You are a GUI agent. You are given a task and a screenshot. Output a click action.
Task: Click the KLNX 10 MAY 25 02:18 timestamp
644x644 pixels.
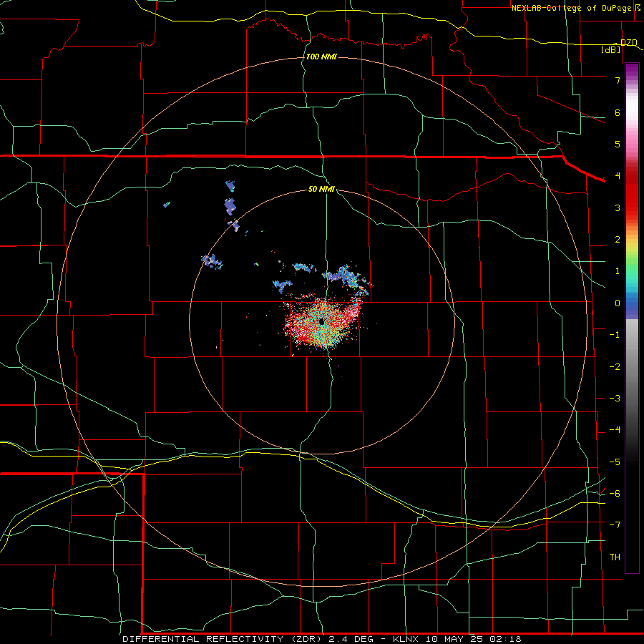click(x=457, y=639)
